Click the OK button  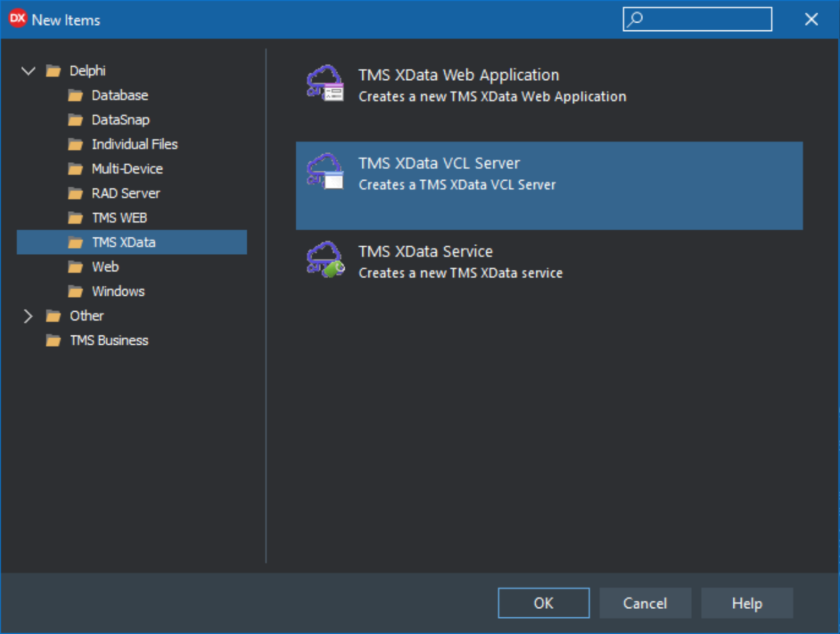[x=544, y=603]
